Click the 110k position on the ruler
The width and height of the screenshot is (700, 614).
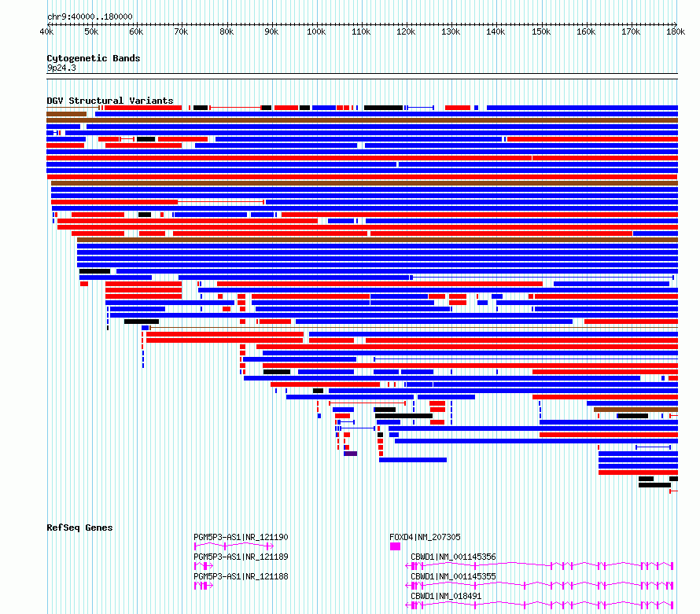tap(361, 31)
